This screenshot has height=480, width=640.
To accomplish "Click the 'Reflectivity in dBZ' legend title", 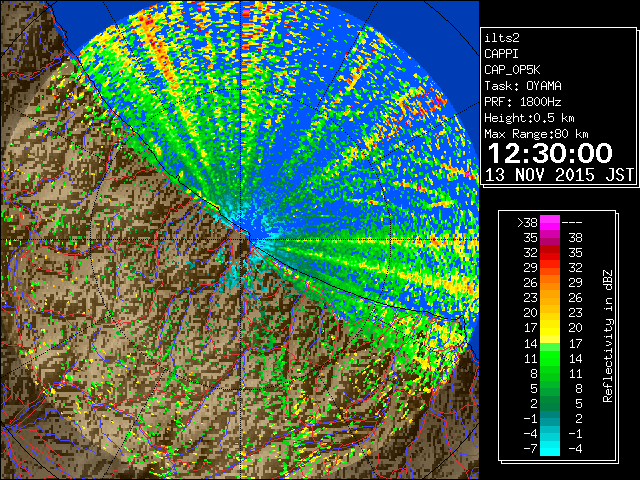I will (608, 336).
